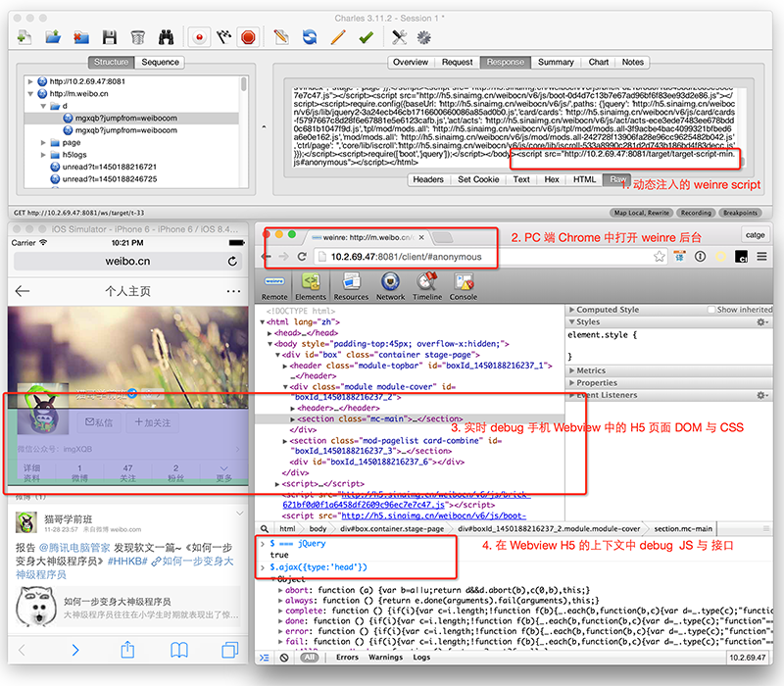Viewport: 784px width, 686px height.
Task: Tap the Safari share icon in simulator
Action: click(127, 650)
